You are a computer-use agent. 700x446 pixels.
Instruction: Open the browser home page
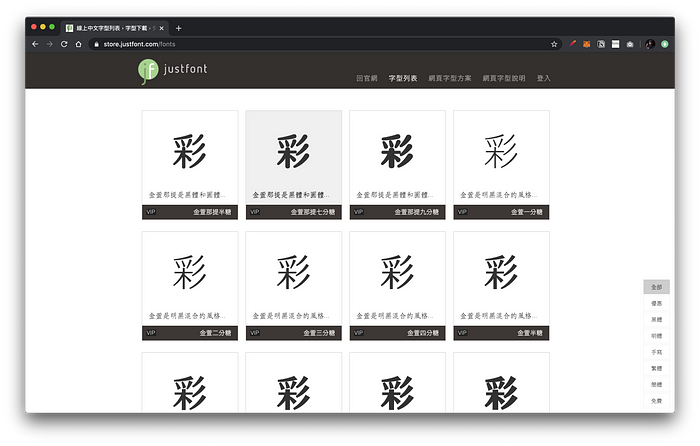79,44
